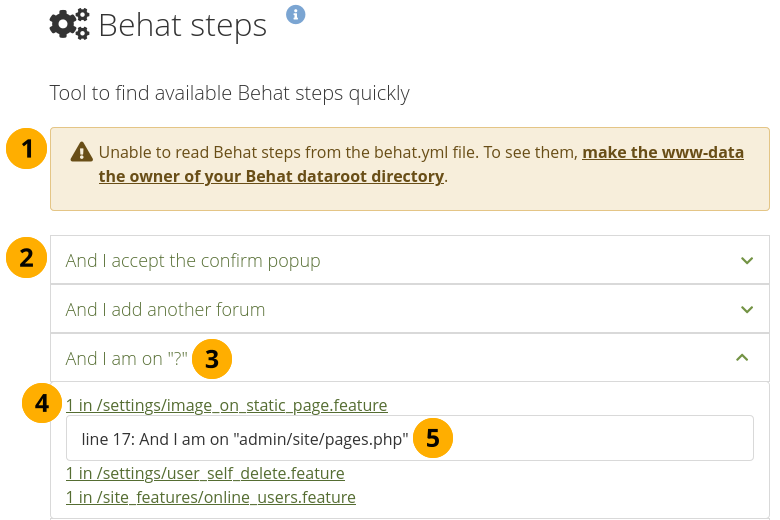Screen dimensions: 780x520
Task: Click the orange number 2 marker
Action: point(26,258)
